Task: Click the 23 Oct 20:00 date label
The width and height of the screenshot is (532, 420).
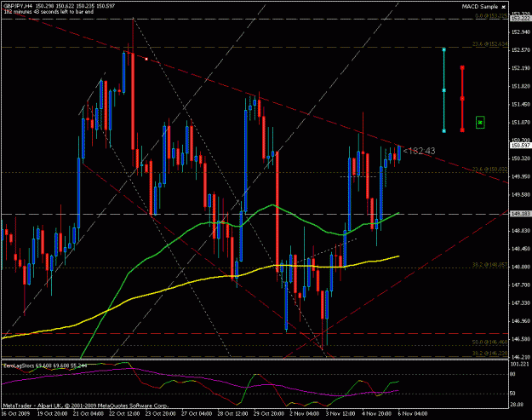Action: point(161,414)
